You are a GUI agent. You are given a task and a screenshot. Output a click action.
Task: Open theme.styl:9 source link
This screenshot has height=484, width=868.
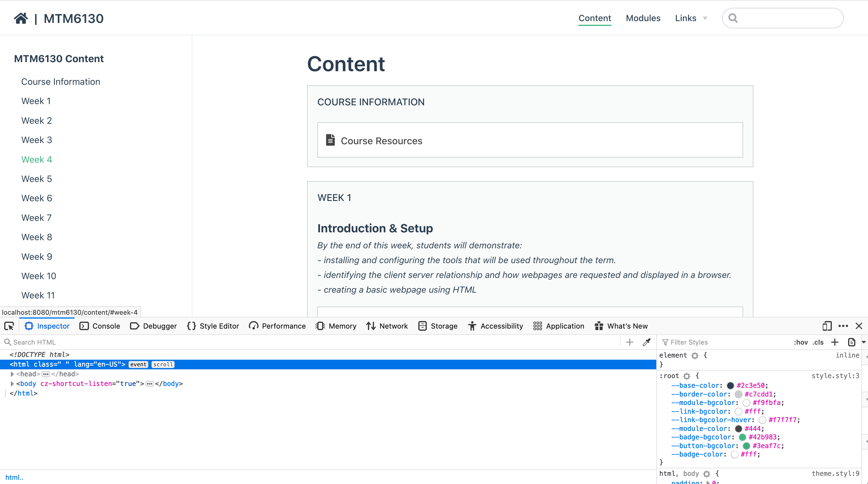[x=835, y=474]
